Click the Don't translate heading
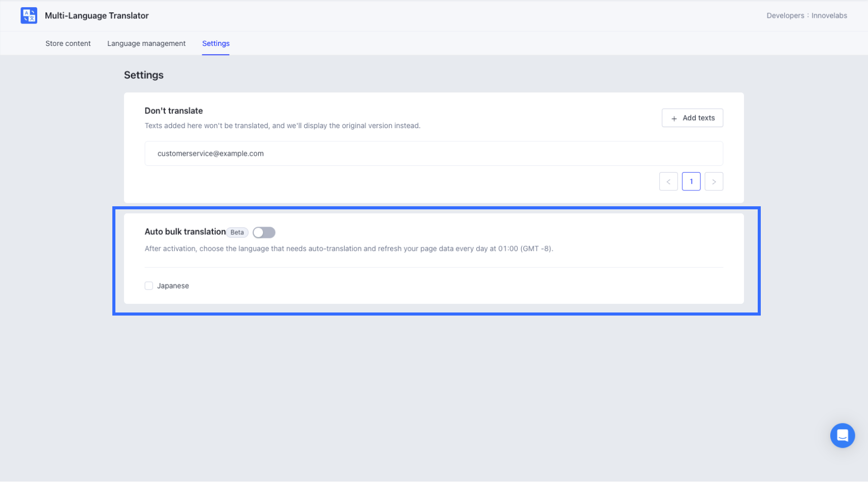This screenshot has height=482, width=868. coord(174,111)
